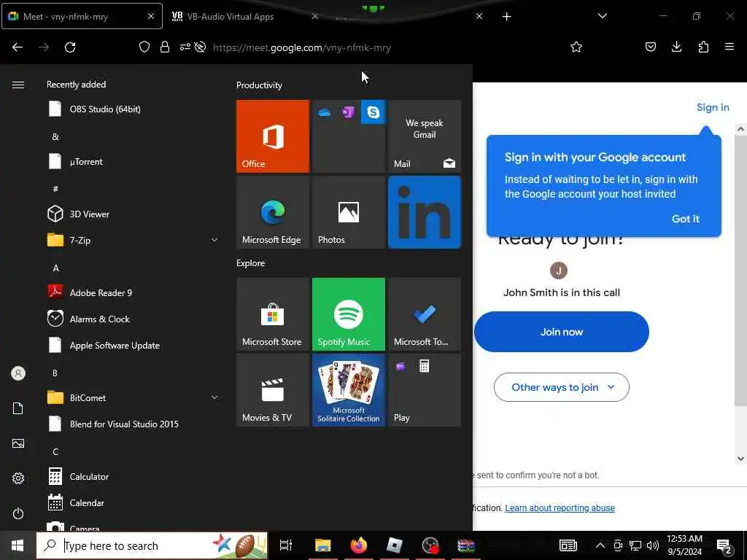Click Sign in link
The image size is (747, 560).
(713, 107)
